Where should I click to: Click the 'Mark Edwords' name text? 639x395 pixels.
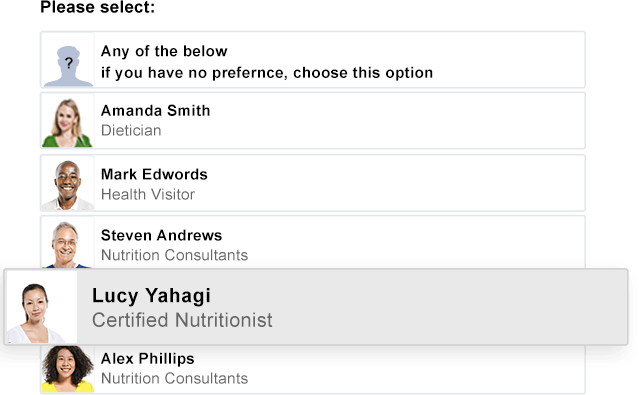154,174
